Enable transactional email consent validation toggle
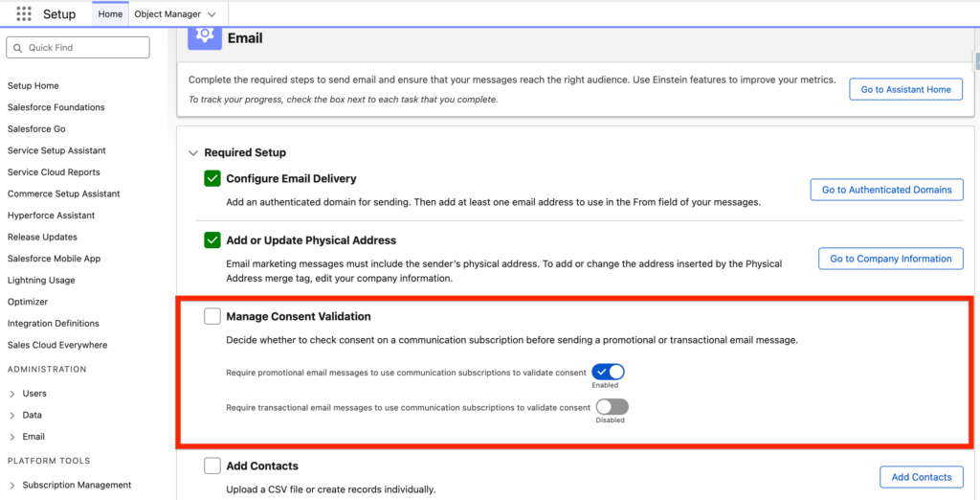 tap(612, 407)
